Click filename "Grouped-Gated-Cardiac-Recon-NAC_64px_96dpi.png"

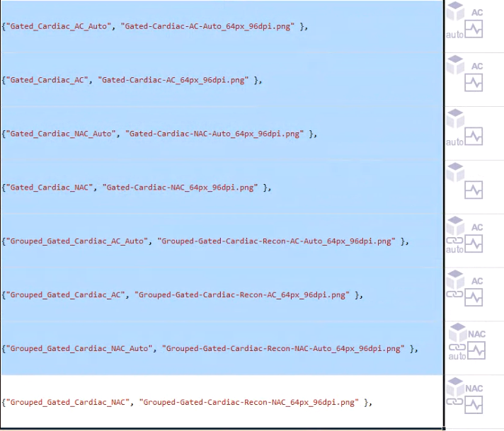tap(248, 402)
